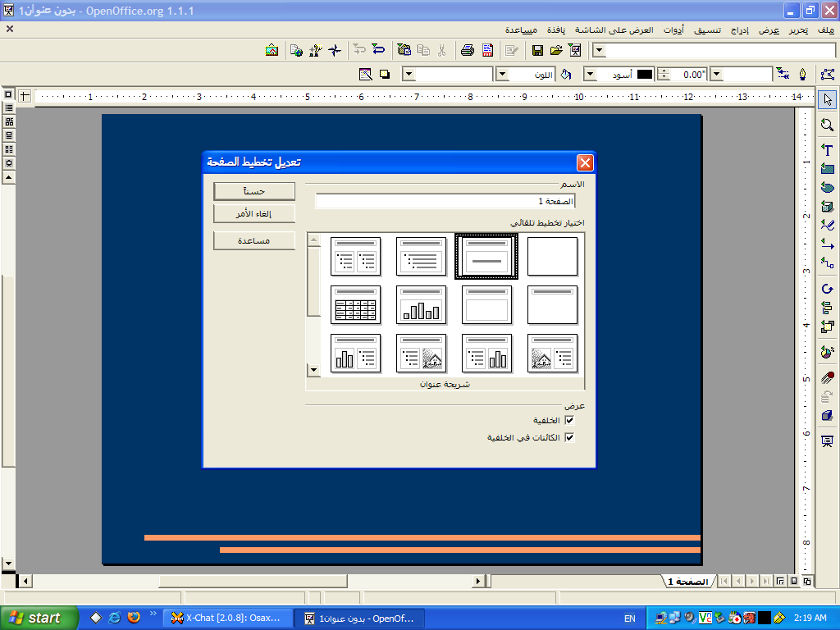Select the Text tool in the side toolbar
Image resolution: width=840 pixels, height=630 pixels.
click(827, 149)
